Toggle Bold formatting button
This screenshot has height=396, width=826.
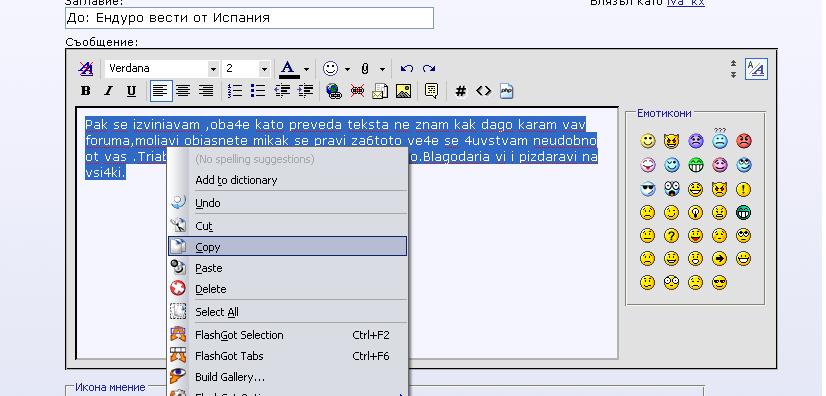pos(85,91)
